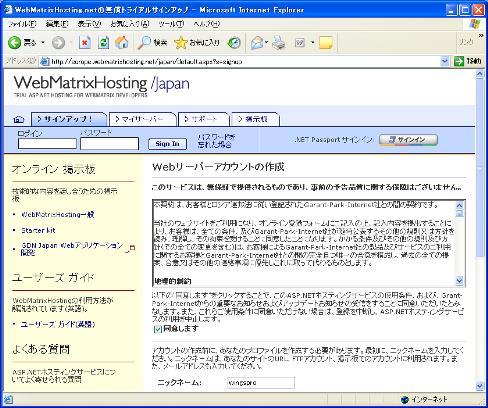This screenshot has width=488, height=408.
Task: Open the address bar URL dropdown
Action: pyautogui.click(x=444, y=61)
